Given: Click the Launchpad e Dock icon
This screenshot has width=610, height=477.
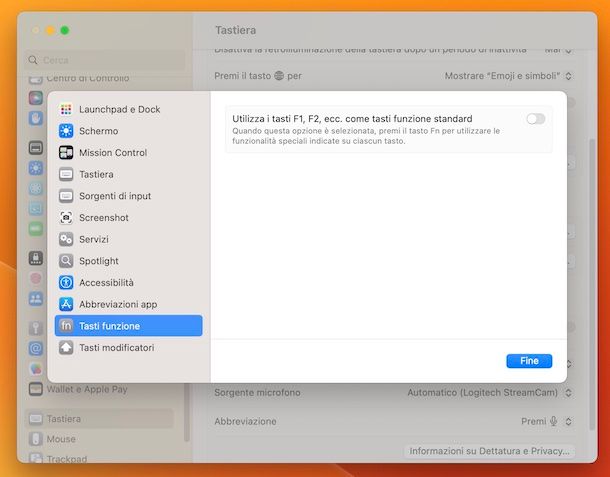Looking at the screenshot, I should tap(66, 109).
